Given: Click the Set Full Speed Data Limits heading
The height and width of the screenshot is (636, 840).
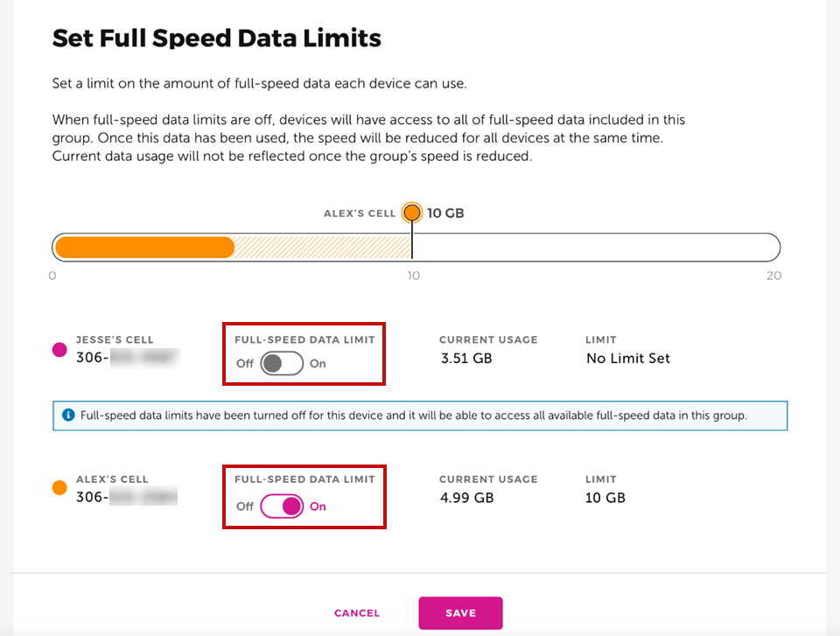Looking at the screenshot, I should (217, 38).
